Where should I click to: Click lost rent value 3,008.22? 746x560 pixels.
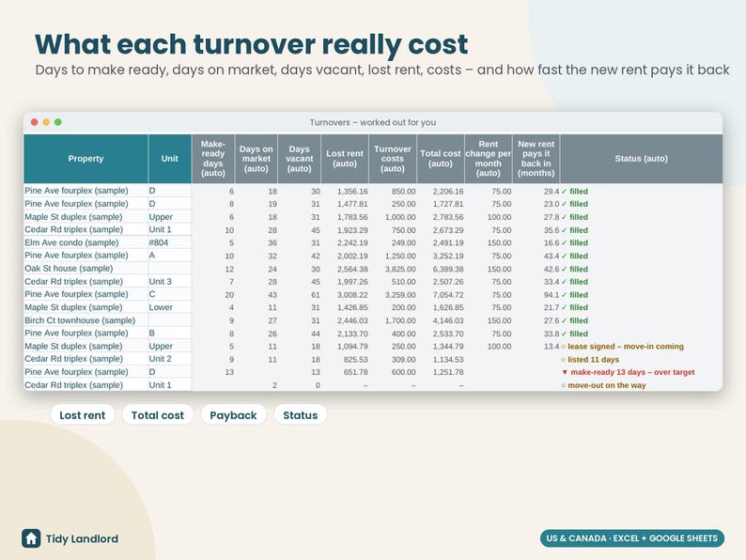pyautogui.click(x=352, y=295)
